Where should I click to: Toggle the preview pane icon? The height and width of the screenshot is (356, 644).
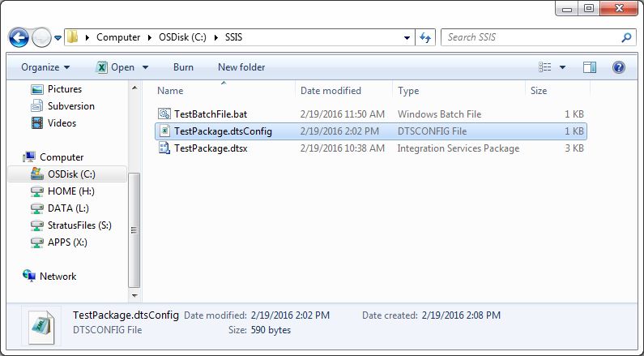click(x=590, y=67)
